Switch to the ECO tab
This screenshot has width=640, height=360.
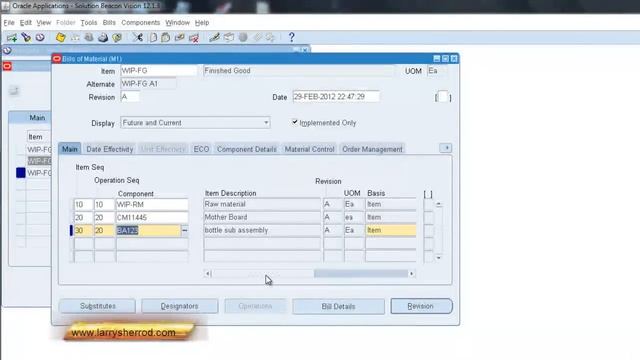coord(201,149)
